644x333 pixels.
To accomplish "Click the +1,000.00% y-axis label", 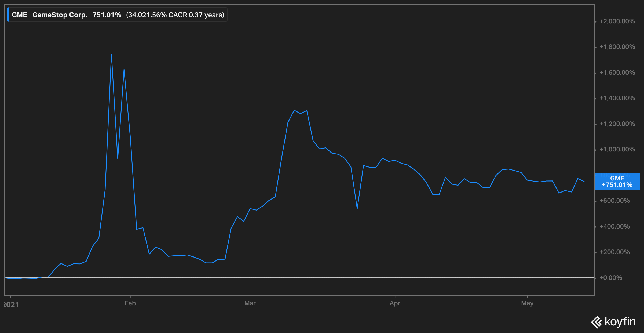I will [617, 149].
